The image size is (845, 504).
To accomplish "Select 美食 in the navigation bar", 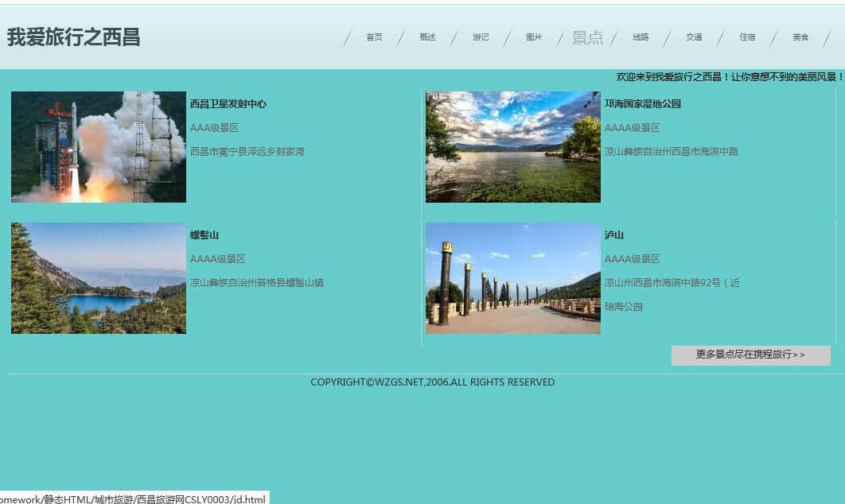I will [x=800, y=37].
